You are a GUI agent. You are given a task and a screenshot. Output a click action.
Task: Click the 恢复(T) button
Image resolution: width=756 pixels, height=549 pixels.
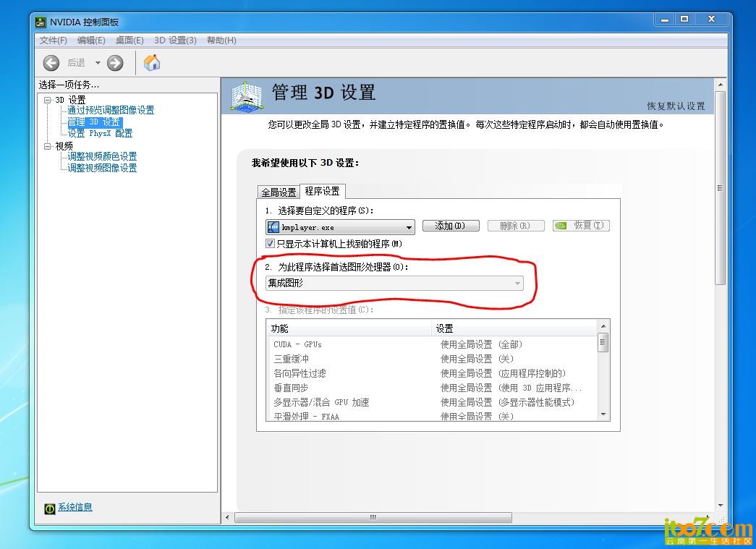tap(581, 226)
